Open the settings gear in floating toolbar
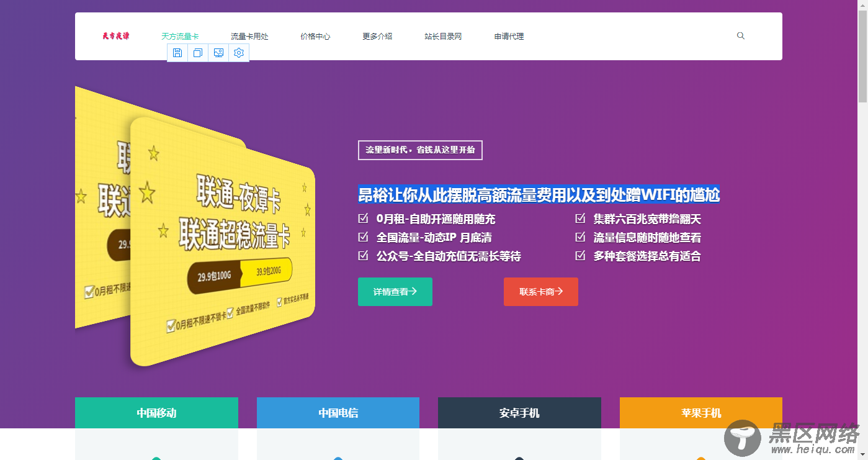The image size is (868, 460). pyautogui.click(x=239, y=53)
